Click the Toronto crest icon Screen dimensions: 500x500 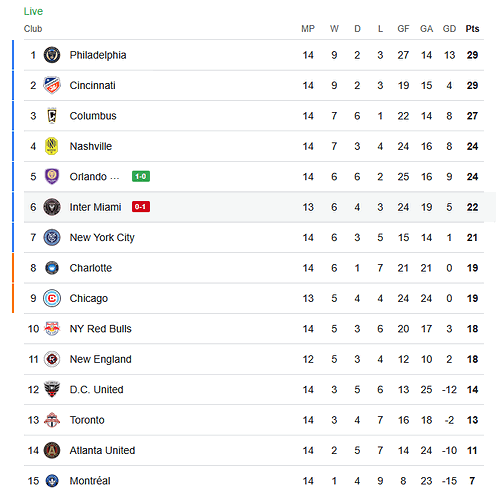[52, 420]
